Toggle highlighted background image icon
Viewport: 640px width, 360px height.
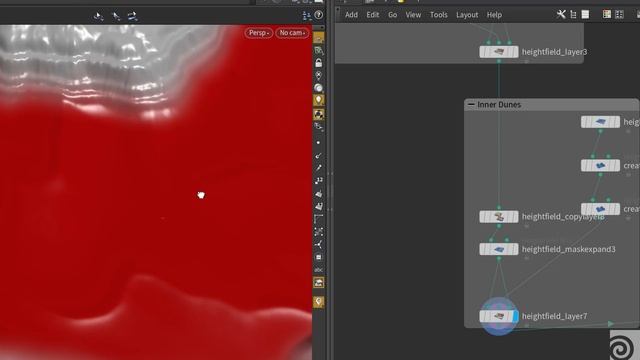coord(318,282)
